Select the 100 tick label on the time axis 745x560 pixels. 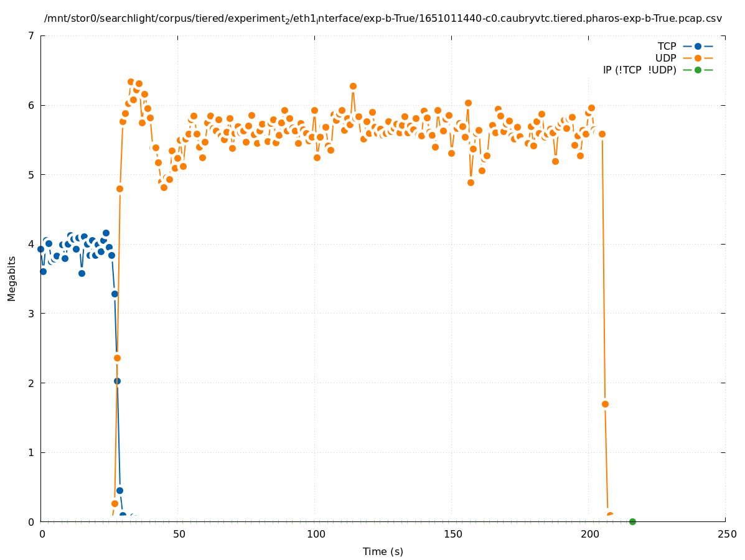(316, 534)
